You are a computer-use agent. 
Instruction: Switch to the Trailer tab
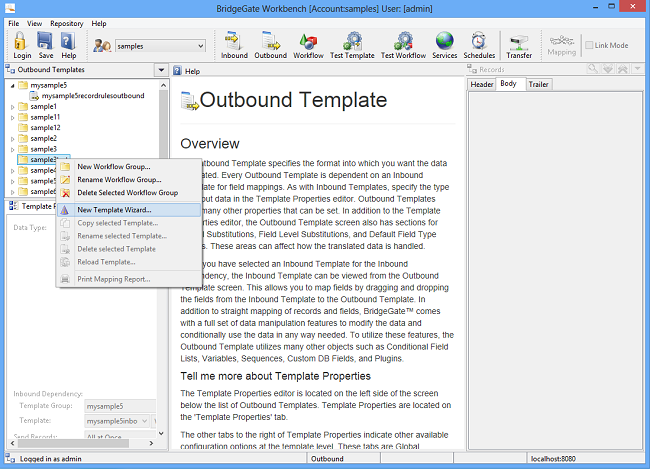pos(538,84)
